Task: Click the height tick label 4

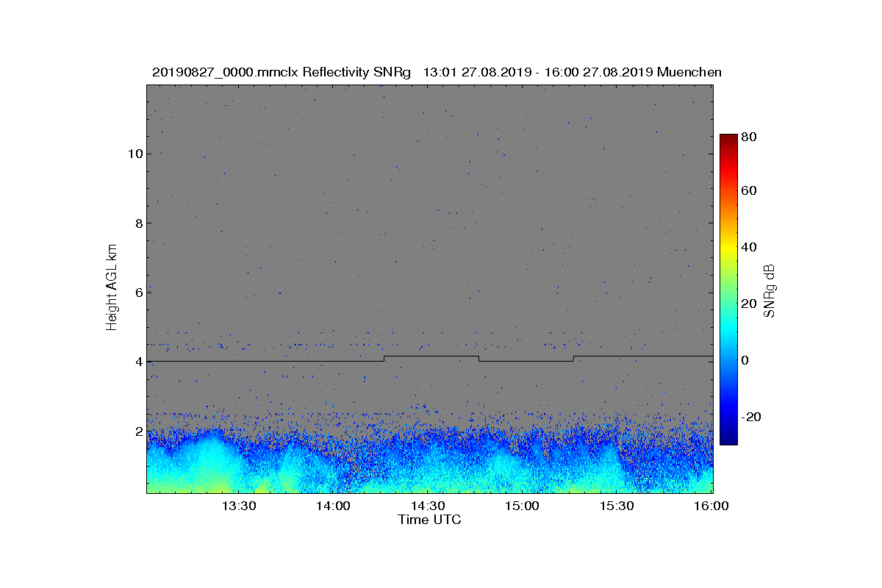Action: coord(137,362)
